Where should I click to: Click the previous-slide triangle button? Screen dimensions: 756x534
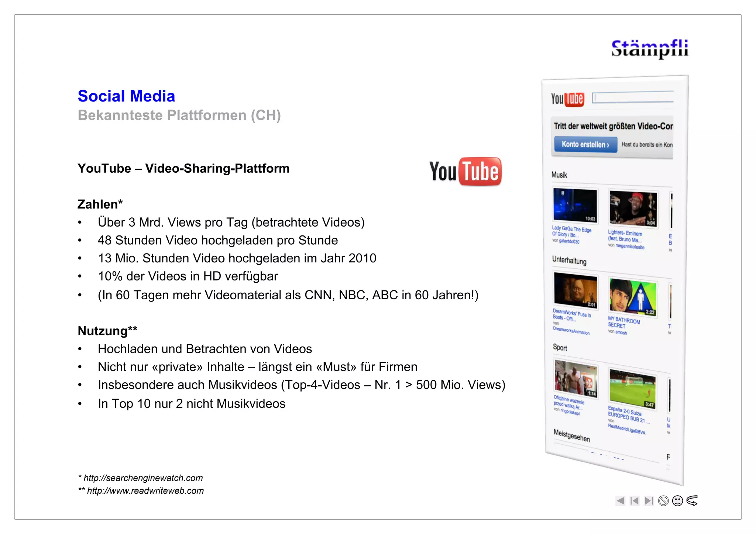(x=621, y=501)
